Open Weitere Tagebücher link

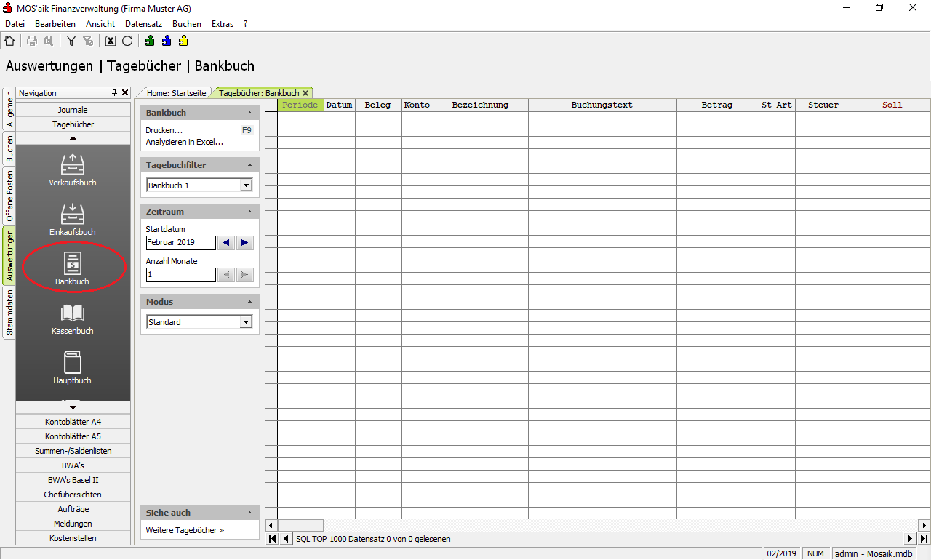(x=185, y=530)
